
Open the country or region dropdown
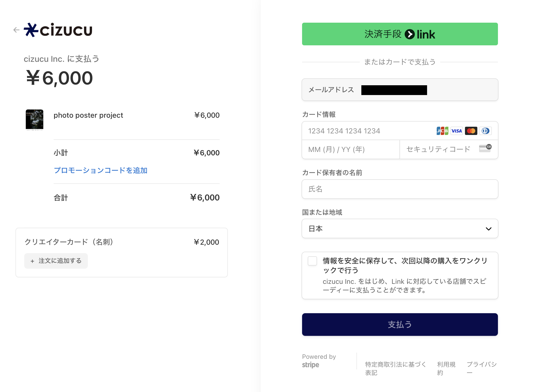point(399,228)
